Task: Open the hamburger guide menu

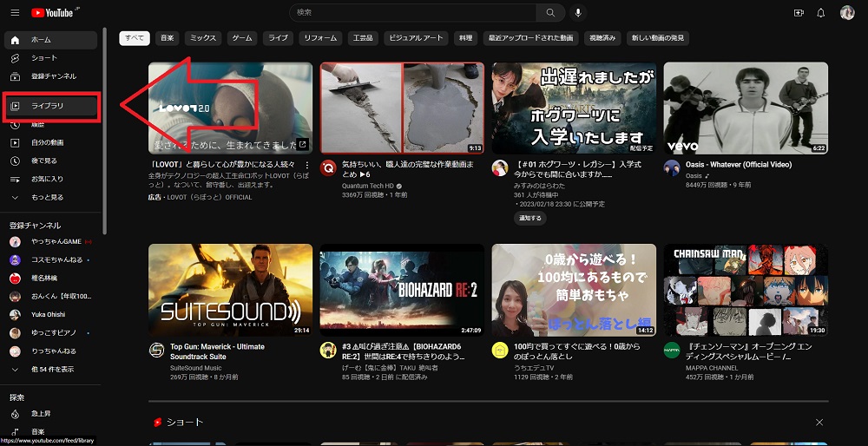Action: (x=15, y=13)
